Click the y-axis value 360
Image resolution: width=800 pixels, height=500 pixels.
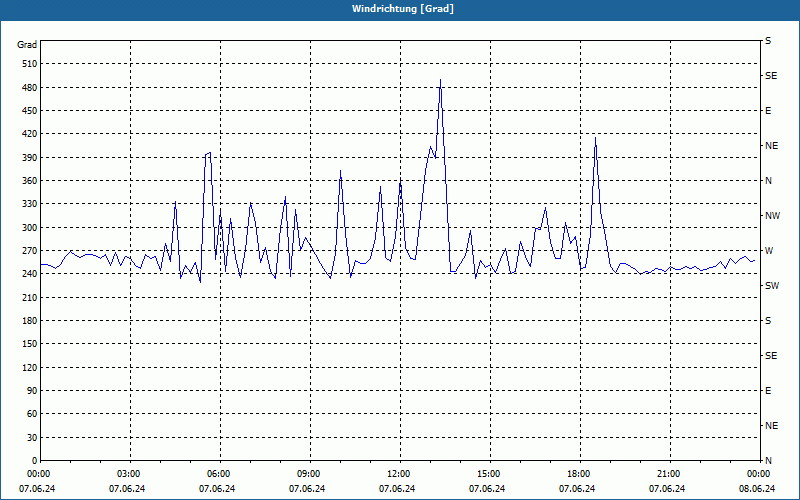pyautogui.click(x=30, y=181)
